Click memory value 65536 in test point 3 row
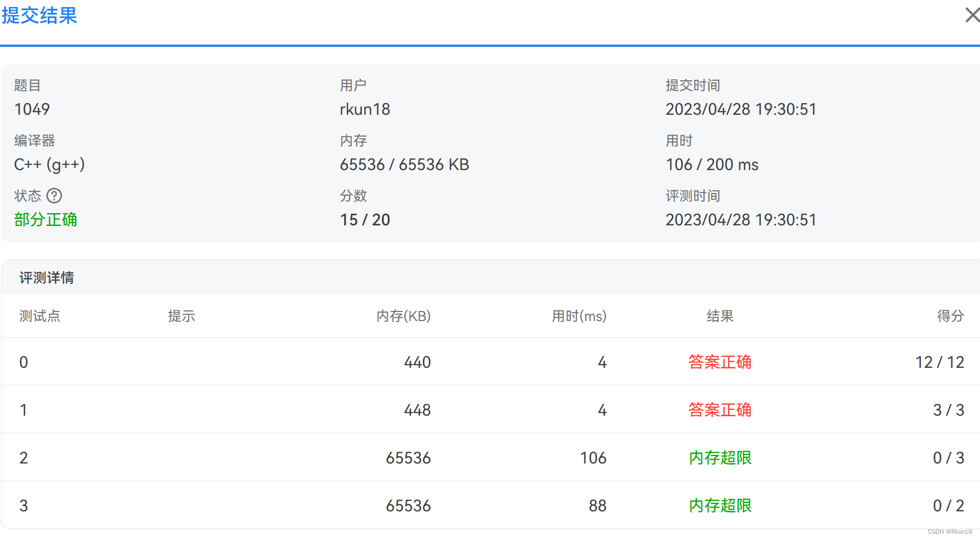The width and height of the screenshot is (980, 539). coord(408,506)
